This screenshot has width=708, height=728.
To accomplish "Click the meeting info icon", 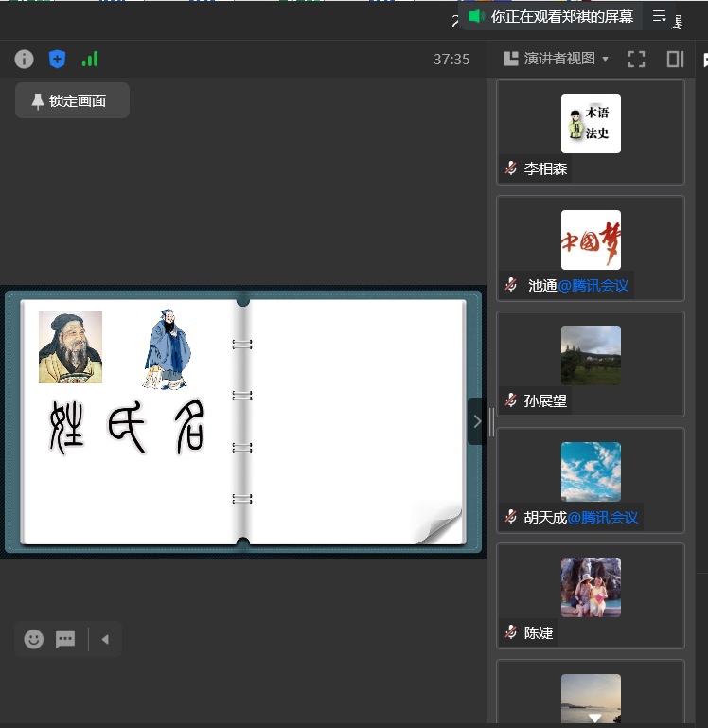I will 24,59.
